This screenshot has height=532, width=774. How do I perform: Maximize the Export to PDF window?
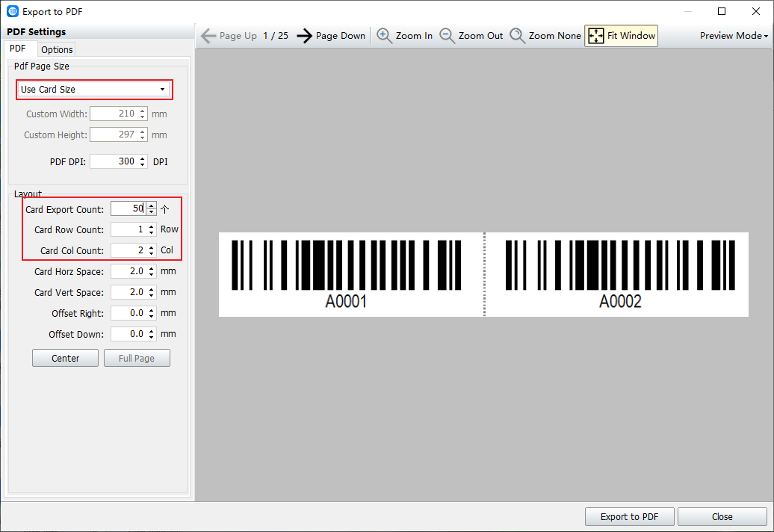click(722, 11)
